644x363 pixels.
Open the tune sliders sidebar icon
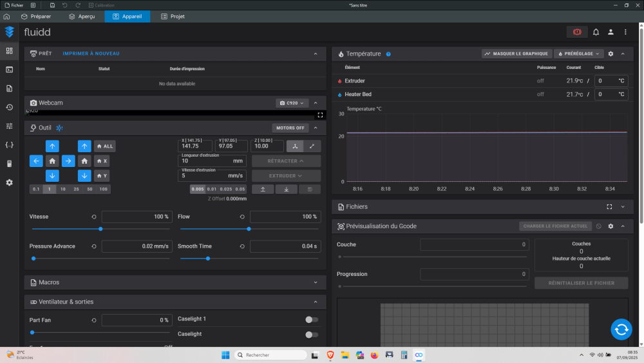pos(9,126)
